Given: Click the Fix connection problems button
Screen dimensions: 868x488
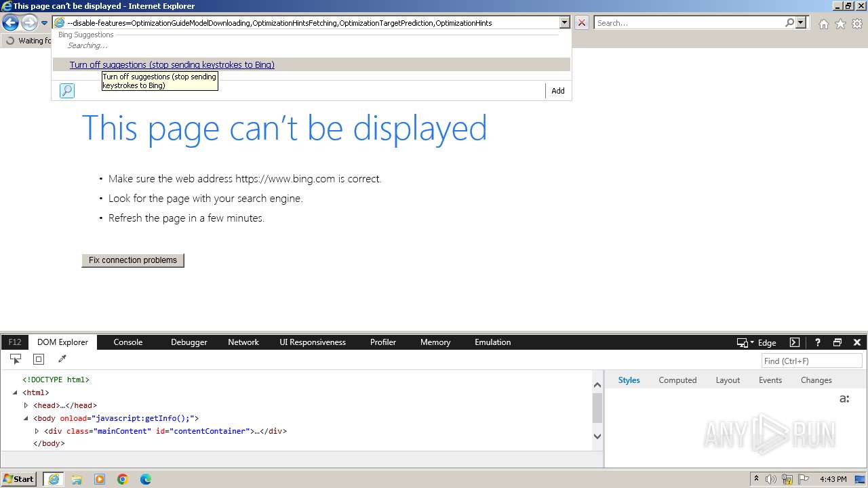Looking at the screenshot, I should (x=133, y=260).
